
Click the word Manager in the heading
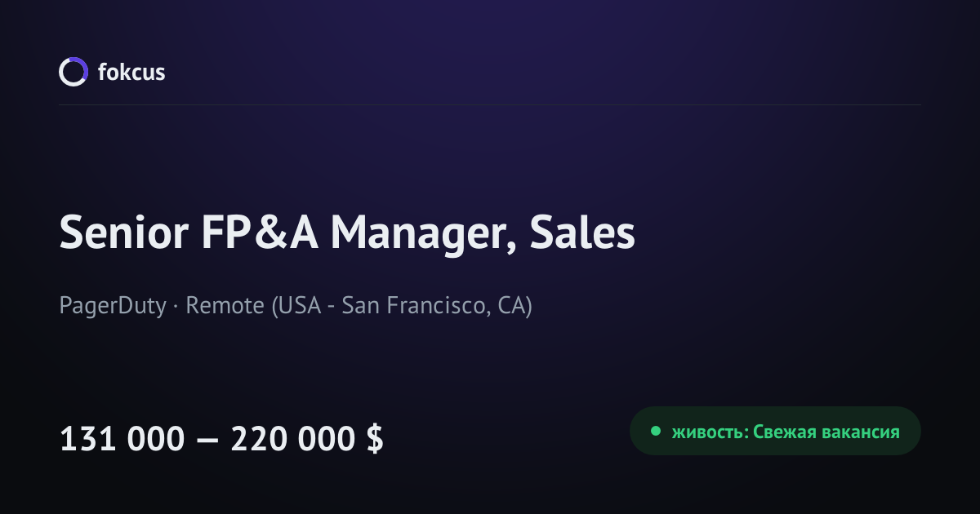point(425,235)
